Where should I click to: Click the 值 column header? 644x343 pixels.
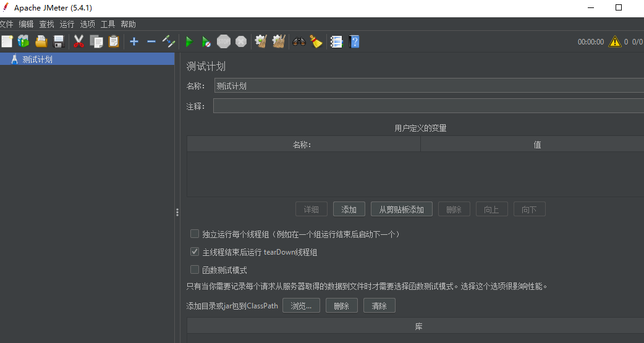532,145
